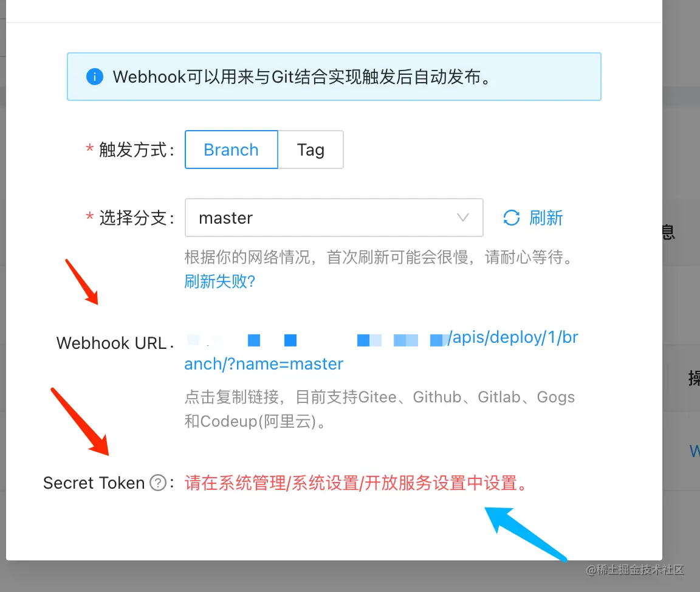Click the anch/?name=master URL portion
This screenshot has height=592, width=700.
pyautogui.click(x=264, y=364)
